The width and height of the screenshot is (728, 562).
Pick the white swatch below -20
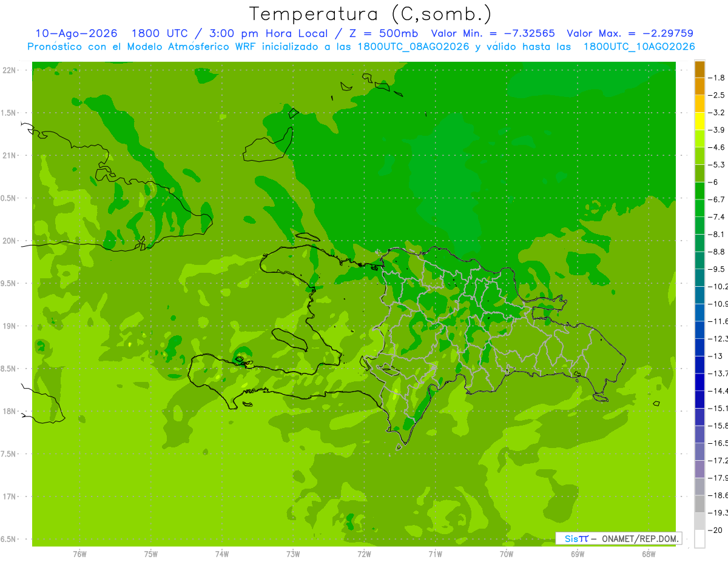pos(700,539)
